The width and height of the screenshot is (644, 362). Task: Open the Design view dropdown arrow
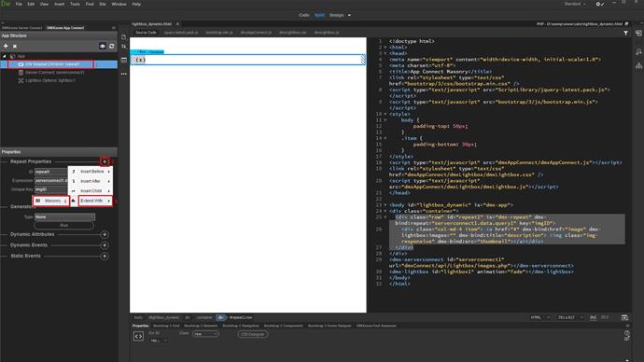click(x=349, y=15)
